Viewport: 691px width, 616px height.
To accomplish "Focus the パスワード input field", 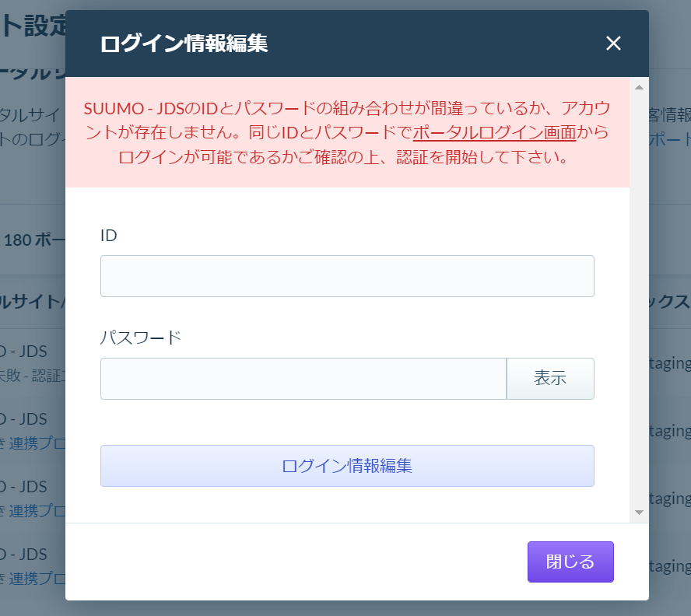I will 303,379.
